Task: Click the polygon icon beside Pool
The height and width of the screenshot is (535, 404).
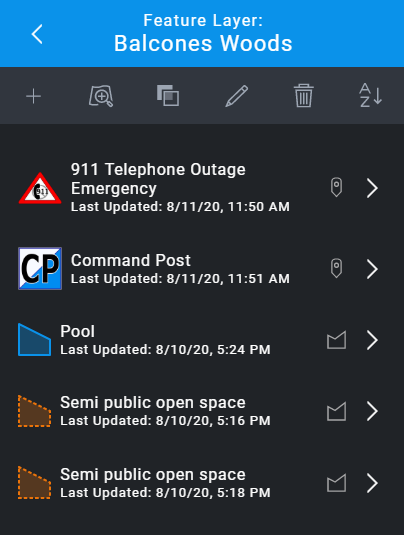Action: tap(336, 340)
